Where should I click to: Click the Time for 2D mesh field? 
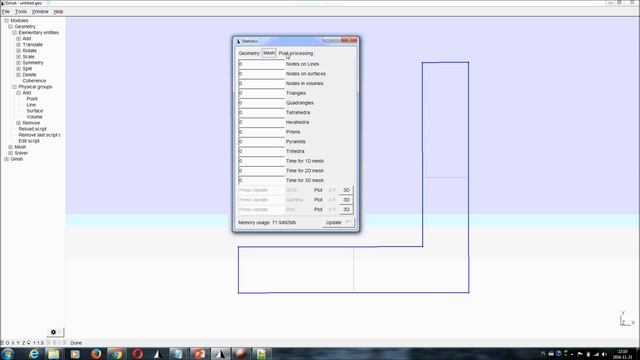[261, 171]
